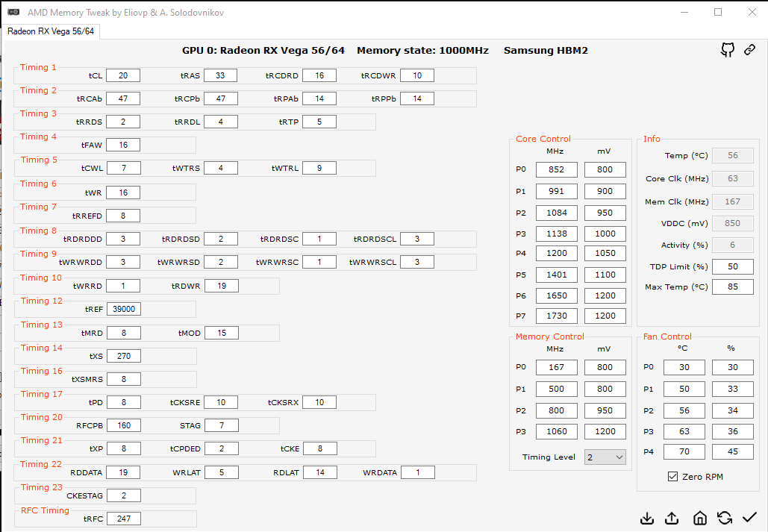
Task: Click the app icon in title bar
Action: [x=13, y=12]
